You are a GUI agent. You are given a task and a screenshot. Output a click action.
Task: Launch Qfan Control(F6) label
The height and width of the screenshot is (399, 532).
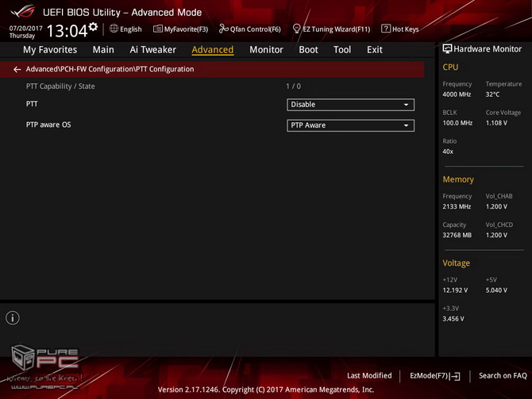[256, 29]
